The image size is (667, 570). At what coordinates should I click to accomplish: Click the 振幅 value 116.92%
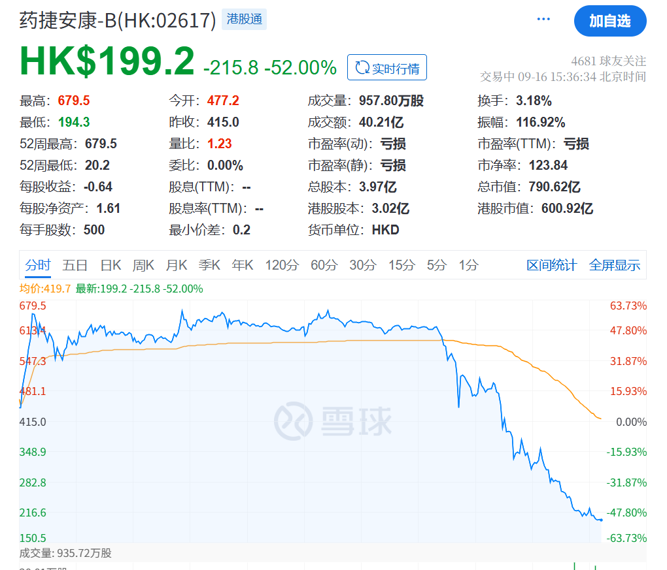coord(541,123)
